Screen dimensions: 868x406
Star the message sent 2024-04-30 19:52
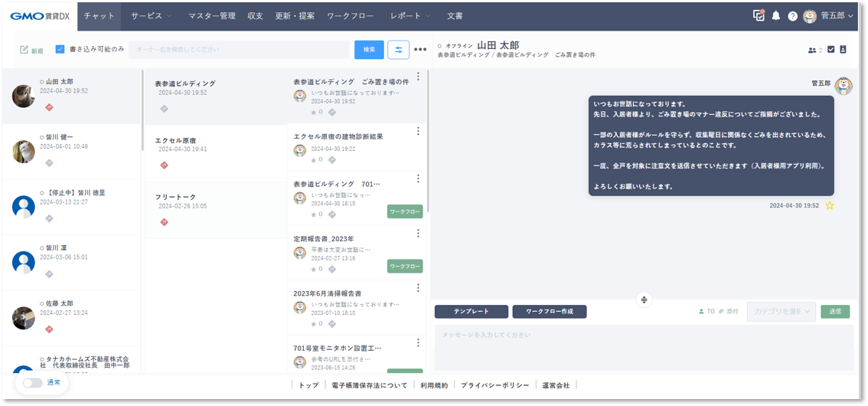(x=830, y=206)
